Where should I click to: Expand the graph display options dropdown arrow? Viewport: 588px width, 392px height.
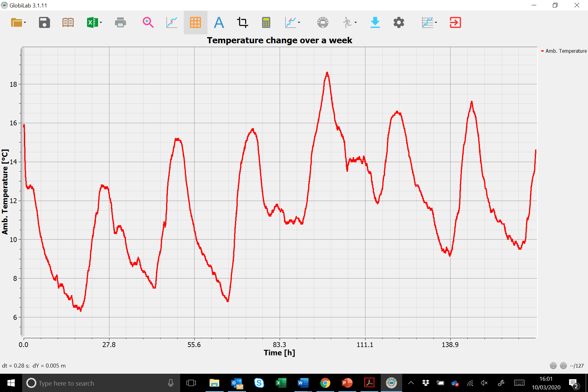(299, 23)
